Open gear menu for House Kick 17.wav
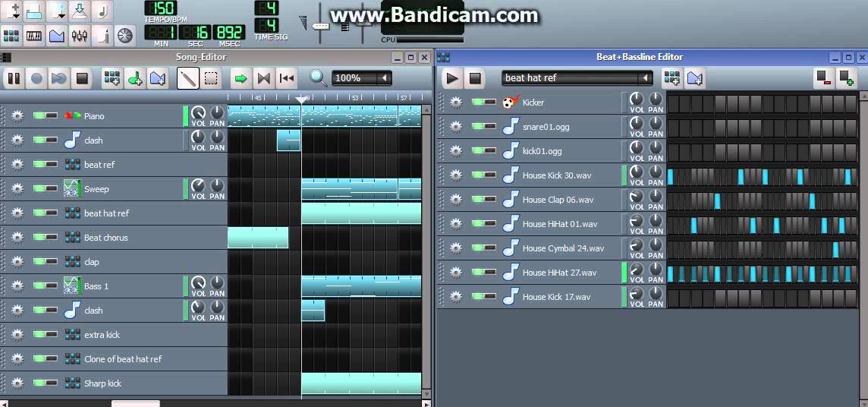Image resolution: width=868 pixels, height=407 pixels. coord(455,297)
